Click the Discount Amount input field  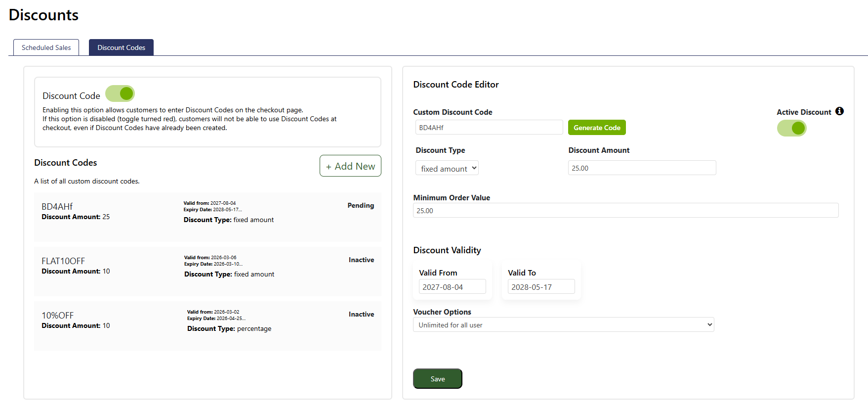click(642, 168)
